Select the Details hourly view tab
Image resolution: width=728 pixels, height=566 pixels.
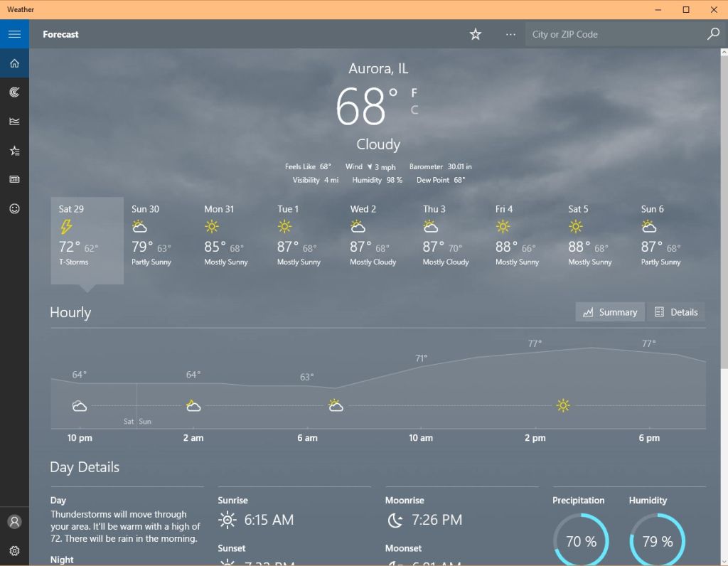click(x=676, y=312)
